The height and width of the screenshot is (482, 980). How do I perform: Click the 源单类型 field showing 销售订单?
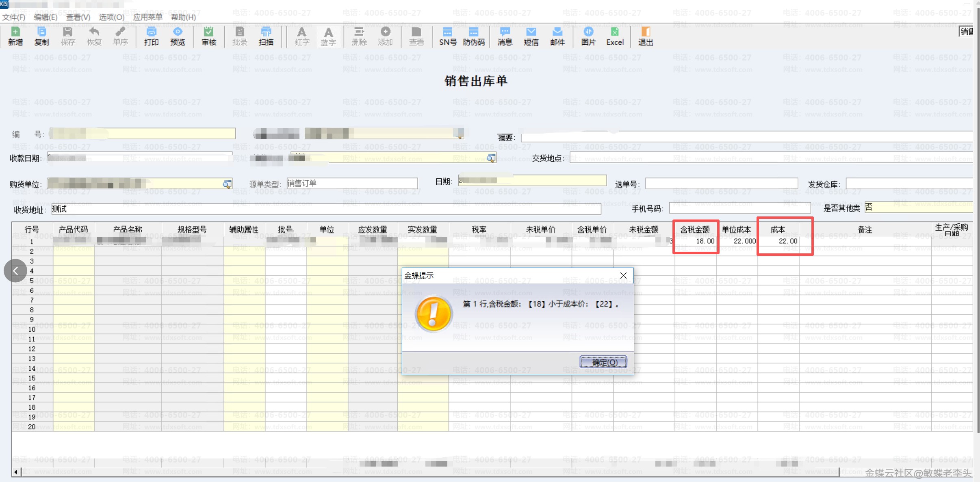click(x=352, y=184)
